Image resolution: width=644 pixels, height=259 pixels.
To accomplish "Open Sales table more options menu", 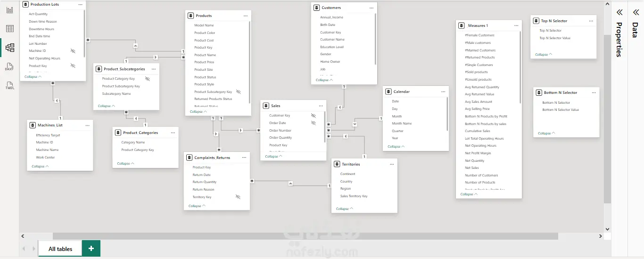I will point(321,106).
